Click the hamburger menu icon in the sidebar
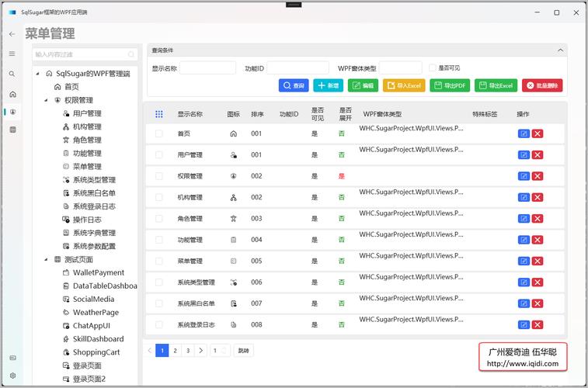Image resolution: width=588 pixels, height=388 pixels. (x=12, y=54)
